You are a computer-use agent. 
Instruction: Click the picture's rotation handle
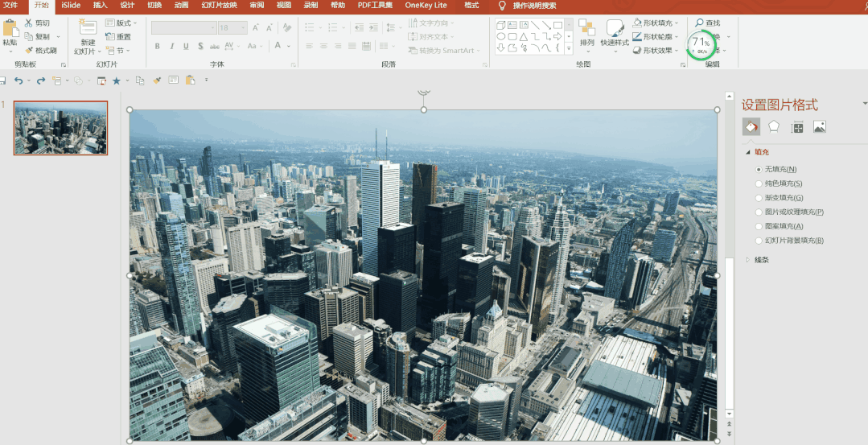click(x=423, y=93)
